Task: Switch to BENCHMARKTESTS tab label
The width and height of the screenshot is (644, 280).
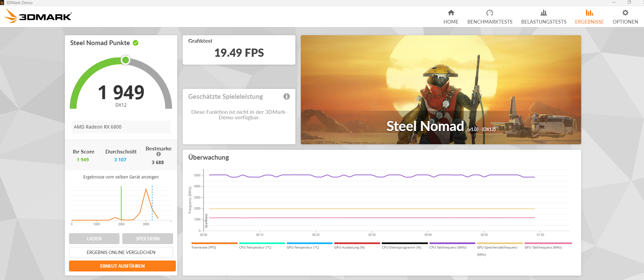Action: point(490,22)
